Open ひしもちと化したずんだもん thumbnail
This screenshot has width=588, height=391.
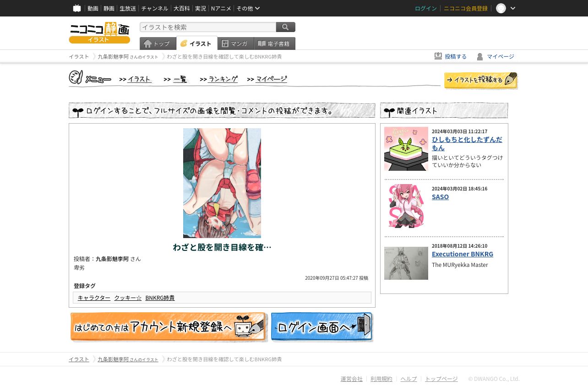[406, 149]
